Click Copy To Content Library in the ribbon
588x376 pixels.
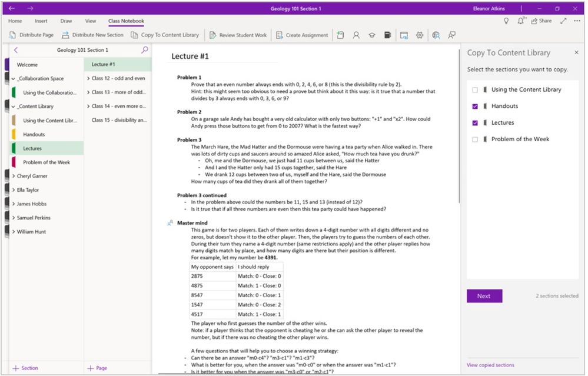165,35
